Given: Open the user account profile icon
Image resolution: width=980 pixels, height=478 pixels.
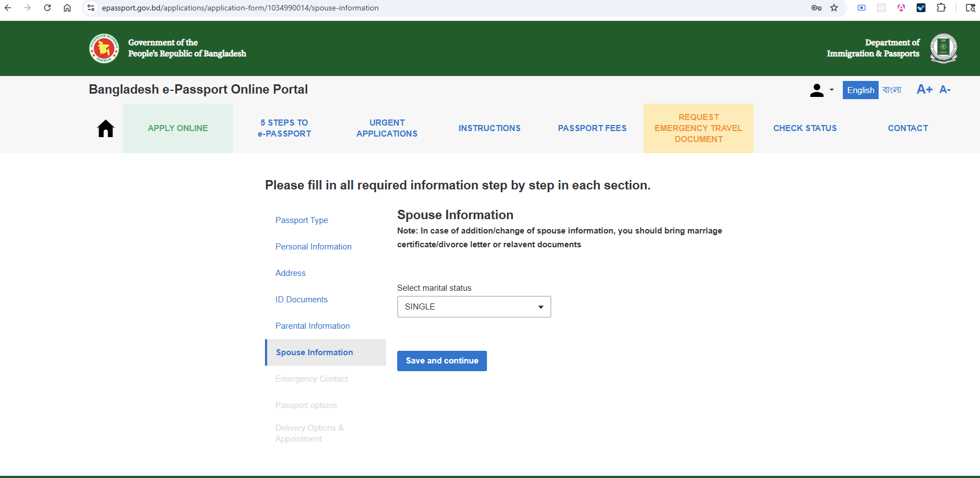Looking at the screenshot, I should [817, 90].
